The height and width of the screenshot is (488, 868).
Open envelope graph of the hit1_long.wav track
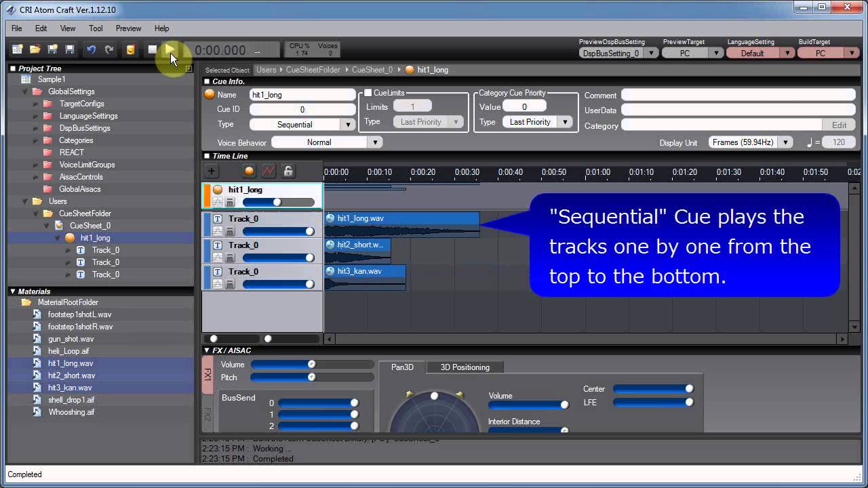click(218, 231)
